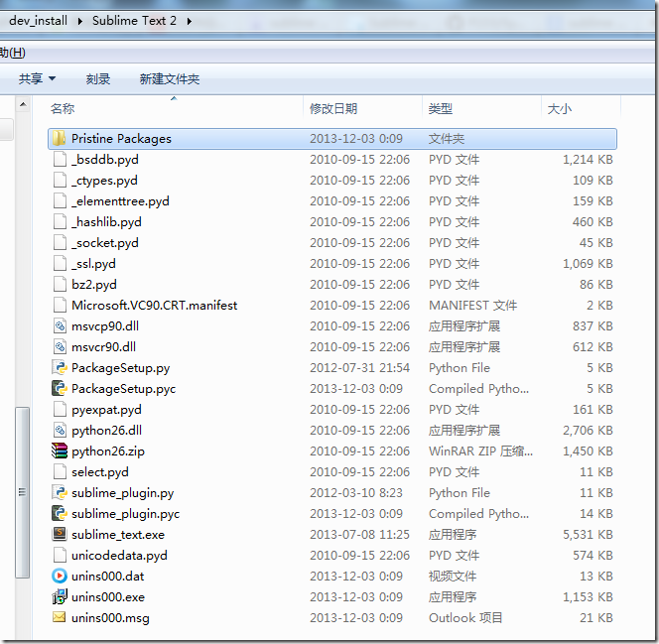
Task: Click the PackageSetup.py Python icon
Action: click(60, 367)
